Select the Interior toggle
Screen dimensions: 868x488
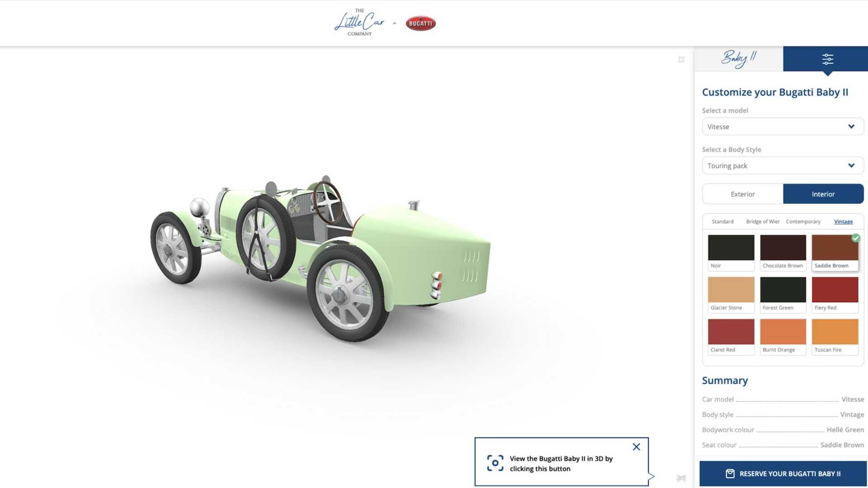(x=823, y=194)
